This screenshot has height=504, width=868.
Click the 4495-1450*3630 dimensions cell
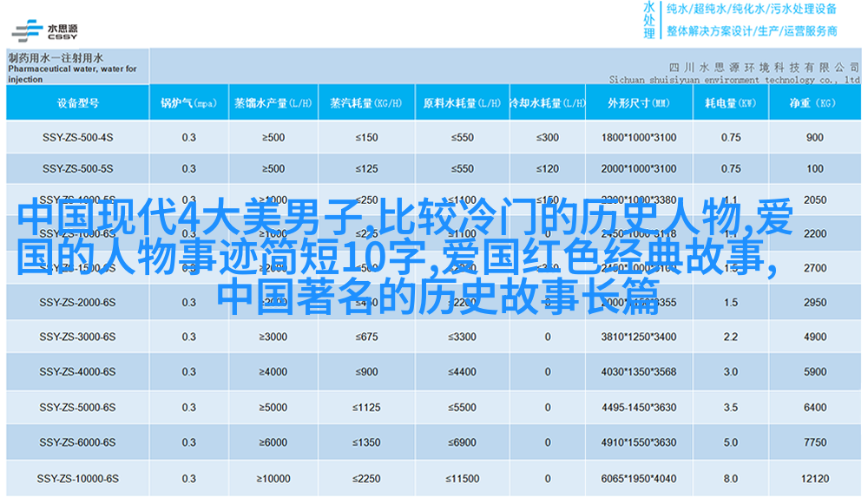[639, 408]
